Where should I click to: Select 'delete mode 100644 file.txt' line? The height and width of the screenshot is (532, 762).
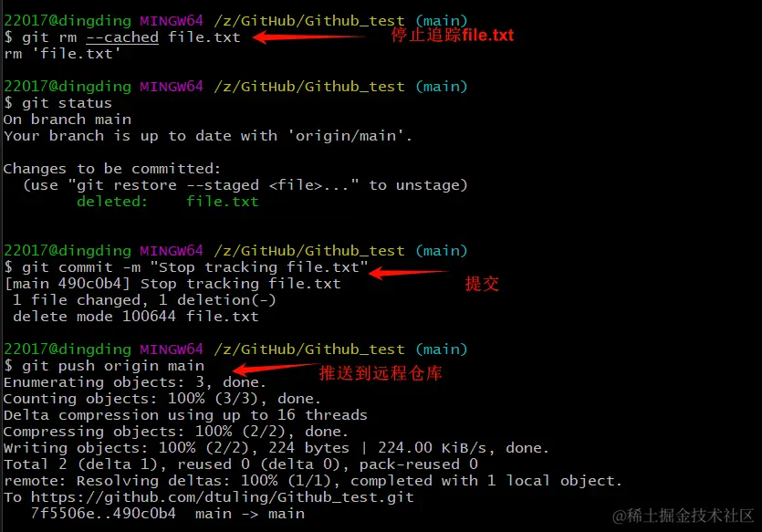(x=136, y=317)
